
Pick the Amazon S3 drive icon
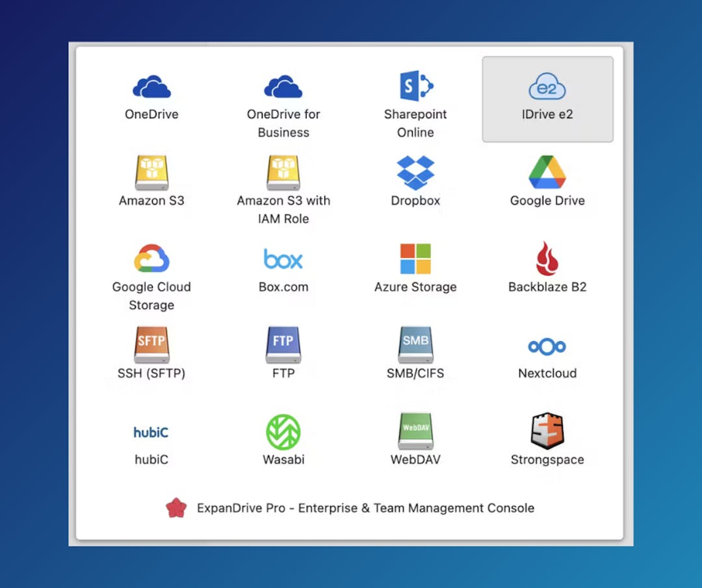pyautogui.click(x=151, y=177)
